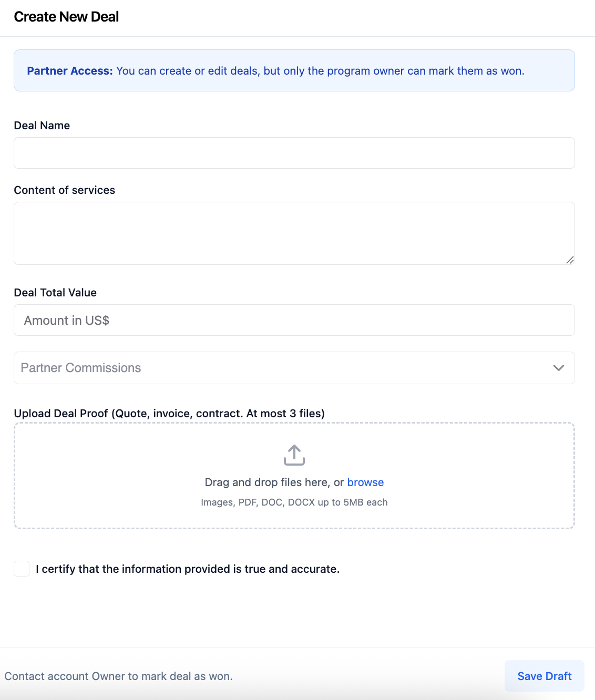Viewport: 595px width, 700px height.
Task: Click the Create New Deal heading
Action: coord(66,17)
